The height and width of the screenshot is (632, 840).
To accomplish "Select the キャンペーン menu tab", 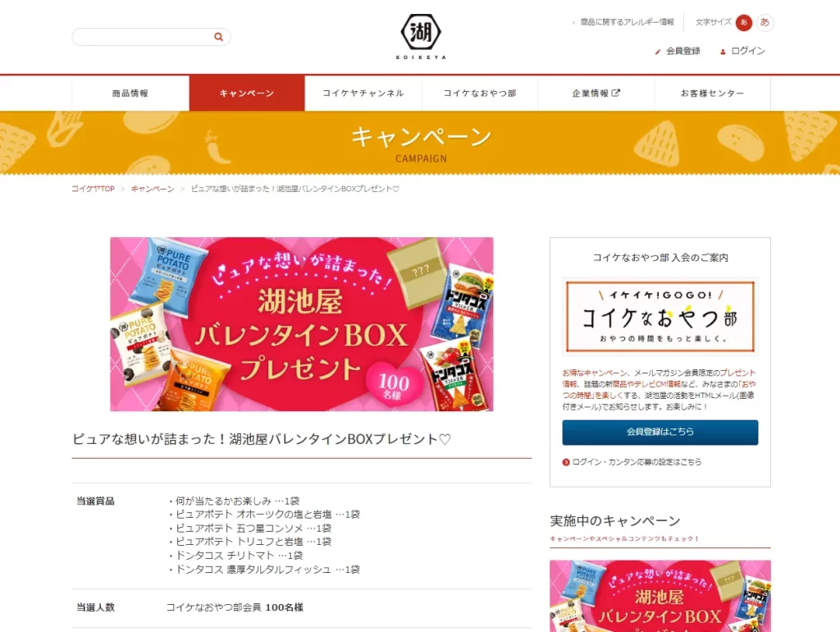I will pyautogui.click(x=247, y=94).
